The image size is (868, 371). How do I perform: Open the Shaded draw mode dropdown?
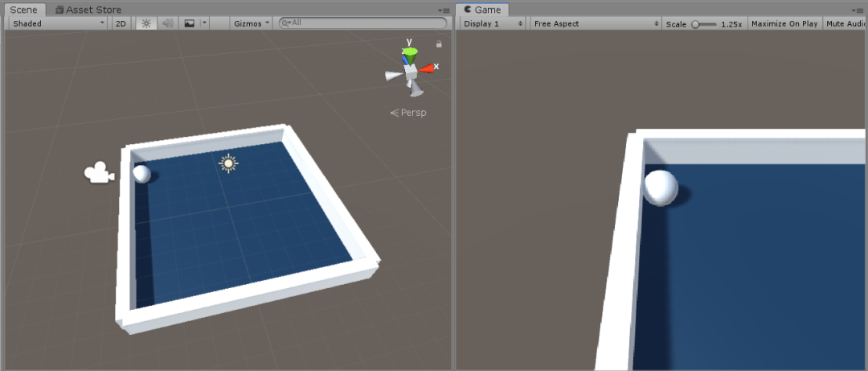(59, 23)
